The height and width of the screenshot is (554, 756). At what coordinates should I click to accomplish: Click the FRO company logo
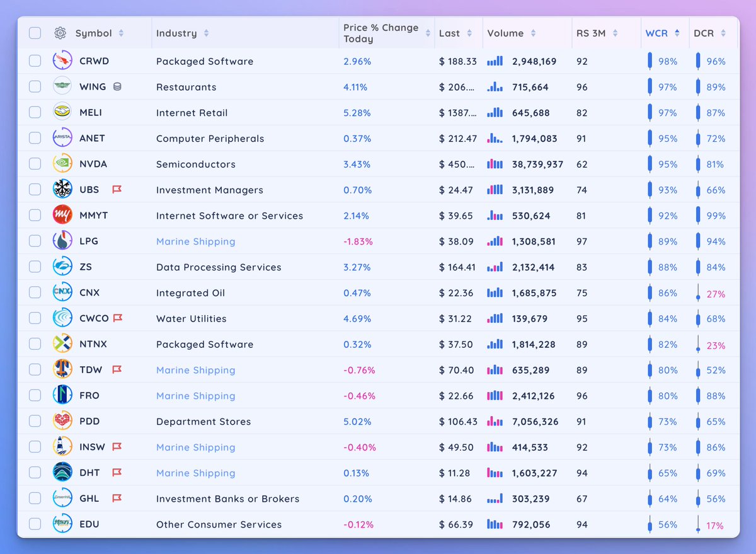pyautogui.click(x=62, y=396)
